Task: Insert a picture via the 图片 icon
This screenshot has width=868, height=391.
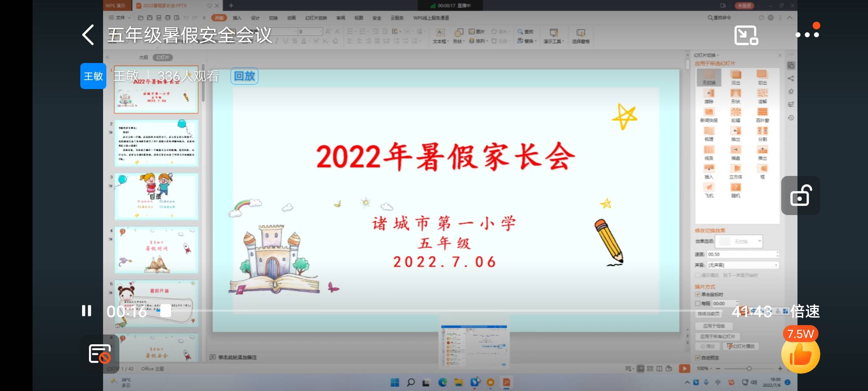Action: point(477,32)
